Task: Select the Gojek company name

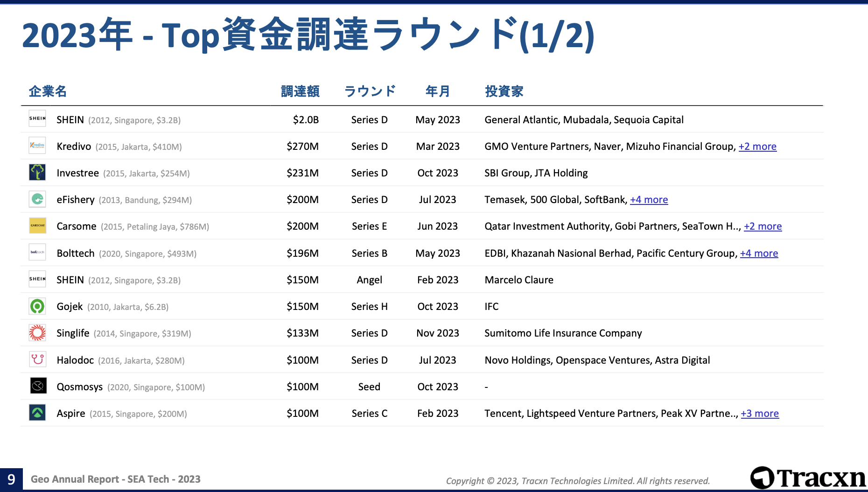Action: click(x=70, y=307)
